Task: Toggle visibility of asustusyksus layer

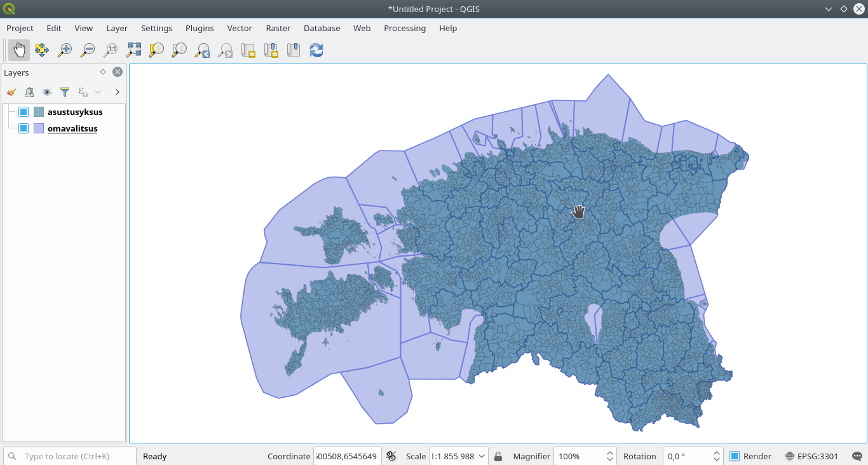Action: click(x=24, y=112)
